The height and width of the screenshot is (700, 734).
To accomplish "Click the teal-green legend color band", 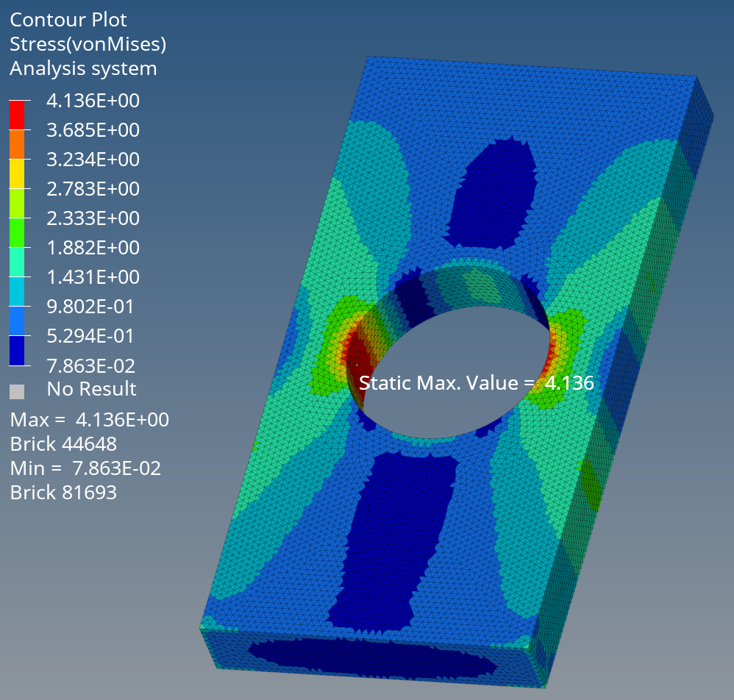I will coord(17,262).
